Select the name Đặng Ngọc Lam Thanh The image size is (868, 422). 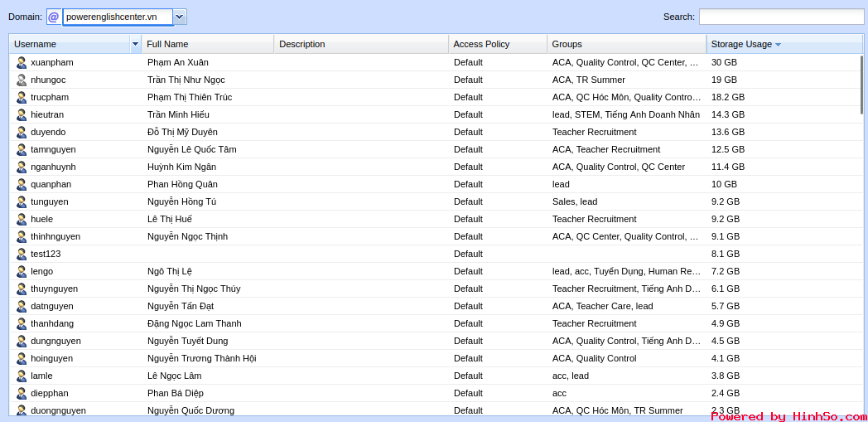click(x=195, y=323)
